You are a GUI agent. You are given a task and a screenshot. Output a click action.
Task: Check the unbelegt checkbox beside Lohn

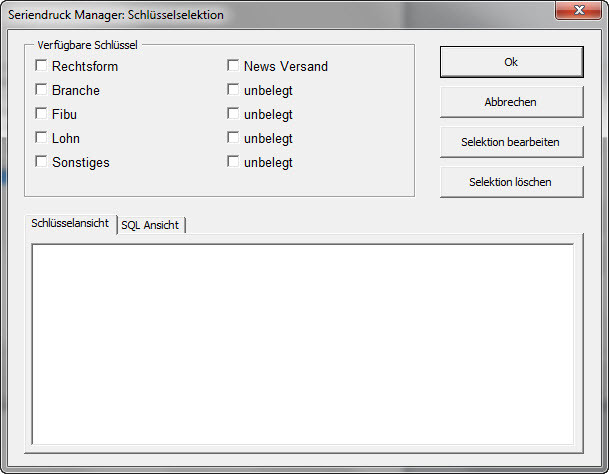pyautogui.click(x=233, y=138)
